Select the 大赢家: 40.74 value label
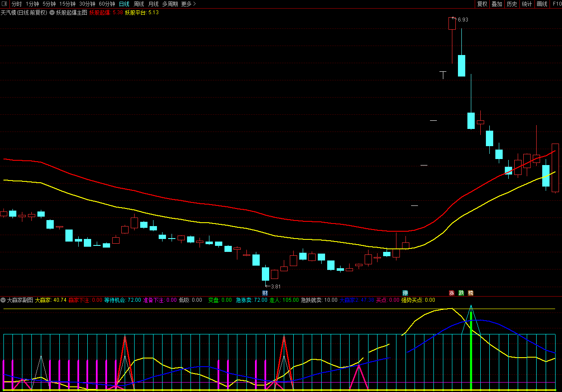Screen dimensions: 562x392 (51, 300)
